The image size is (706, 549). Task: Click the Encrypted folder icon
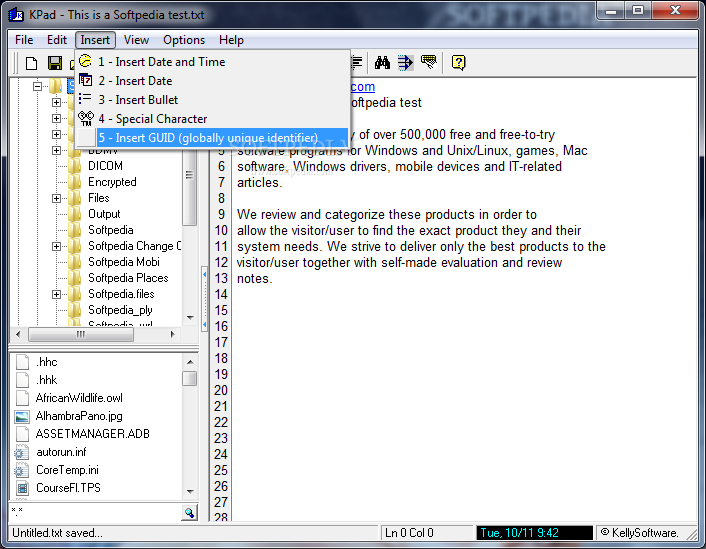point(74,182)
